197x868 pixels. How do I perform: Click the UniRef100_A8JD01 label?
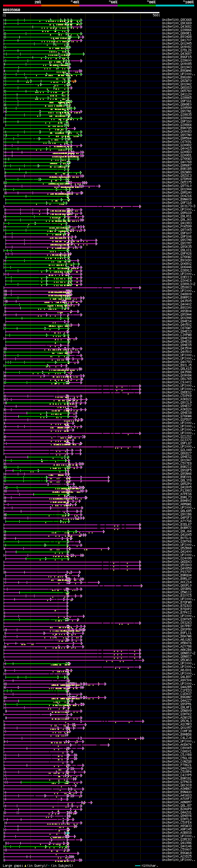[x=177, y=670]
